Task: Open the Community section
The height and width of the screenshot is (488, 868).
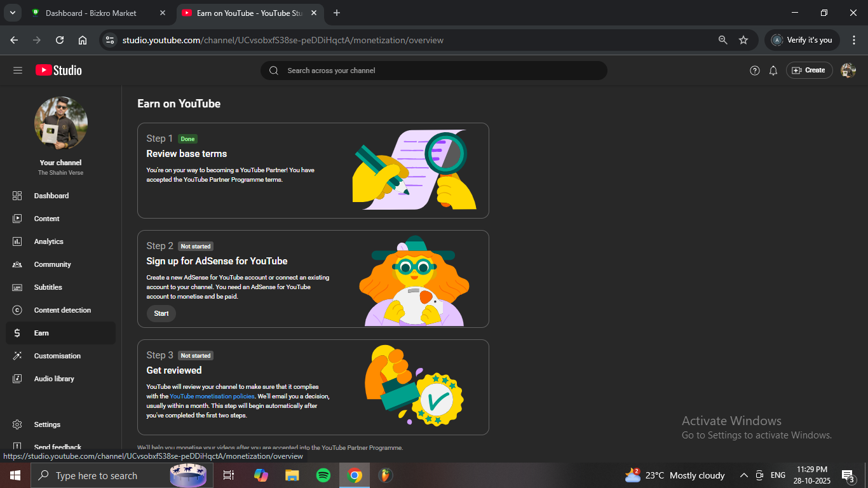Action: (x=52, y=264)
